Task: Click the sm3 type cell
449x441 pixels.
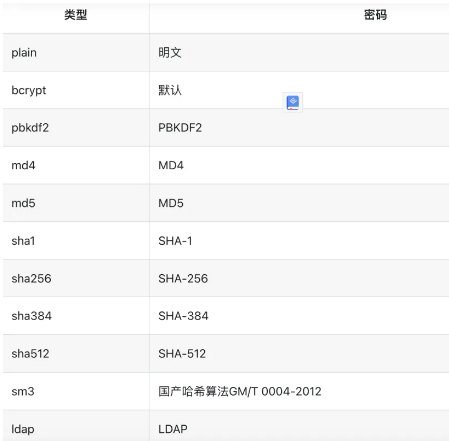Action: tap(76, 391)
